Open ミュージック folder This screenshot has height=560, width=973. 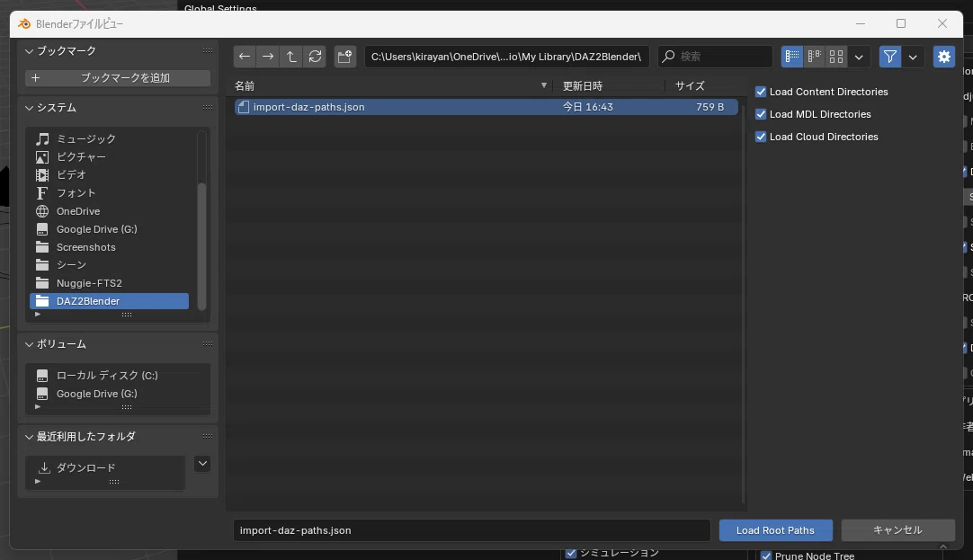[x=109, y=139]
